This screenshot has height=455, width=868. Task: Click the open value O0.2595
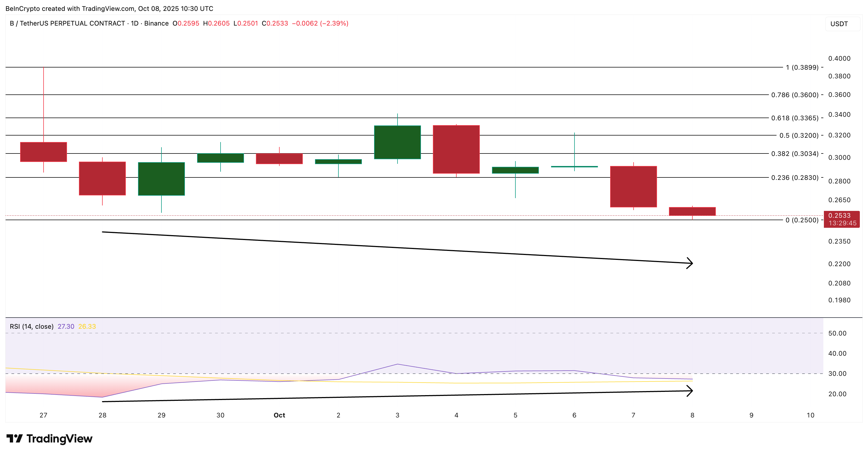click(186, 24)
